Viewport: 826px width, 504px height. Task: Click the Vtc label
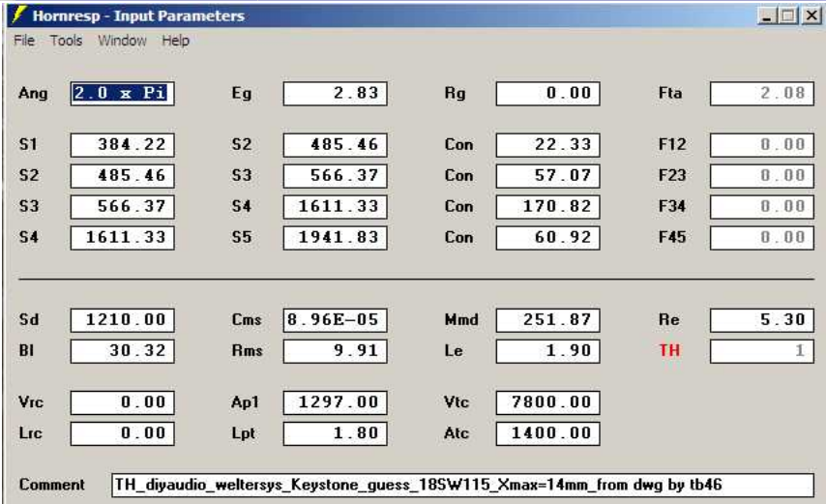click(457, 402)
